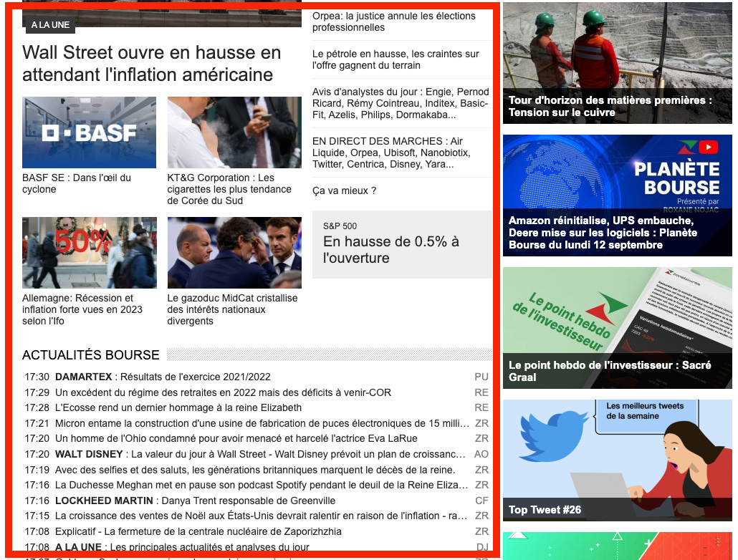The width and height of the screenshot is (738, 560).
Task: Click the YouTube icon on Planète Bourse card
Action: click(x=709, y=148)
